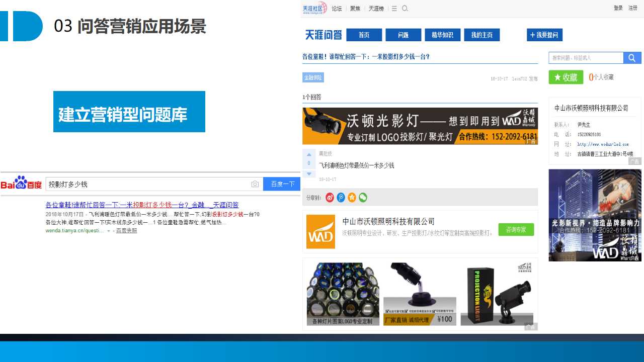Click the PROJECTION LIGHT box product image
This screenshot has width=644, height=362.
(497, 294)
